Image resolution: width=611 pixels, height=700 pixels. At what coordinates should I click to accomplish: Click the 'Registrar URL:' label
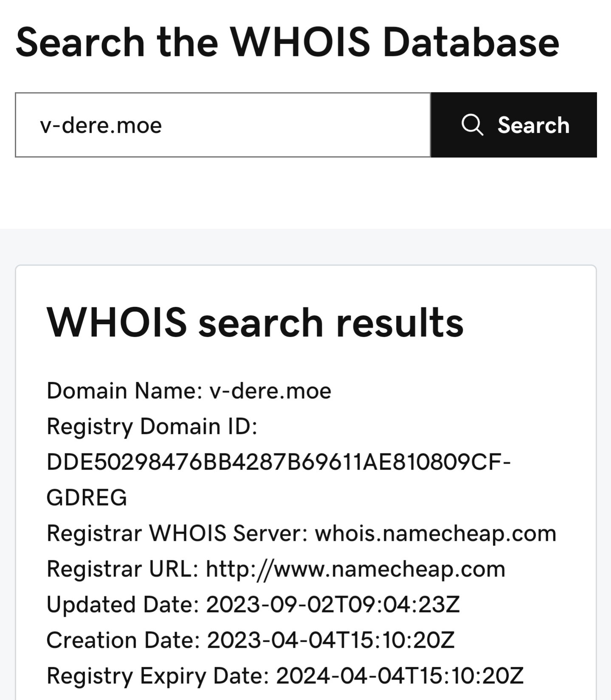pyautogui.click(x=123, y=569)
